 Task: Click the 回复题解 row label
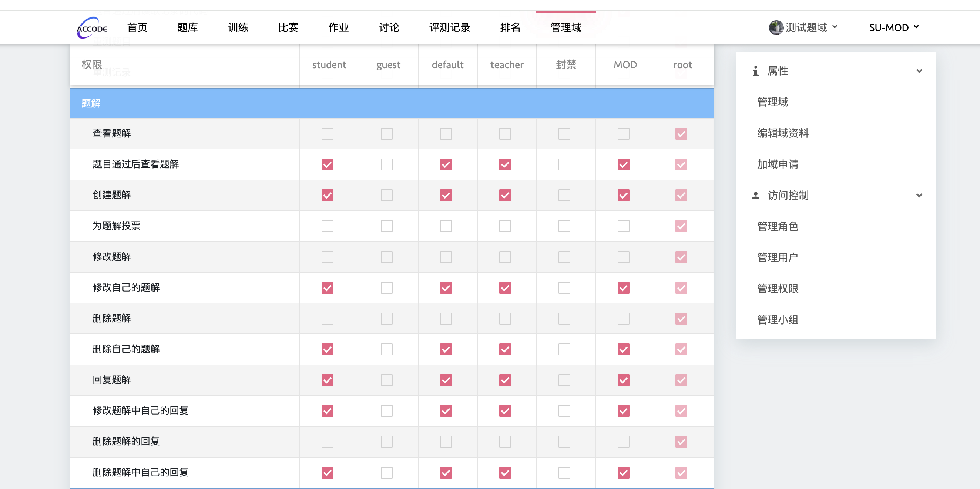coord(111,380)
